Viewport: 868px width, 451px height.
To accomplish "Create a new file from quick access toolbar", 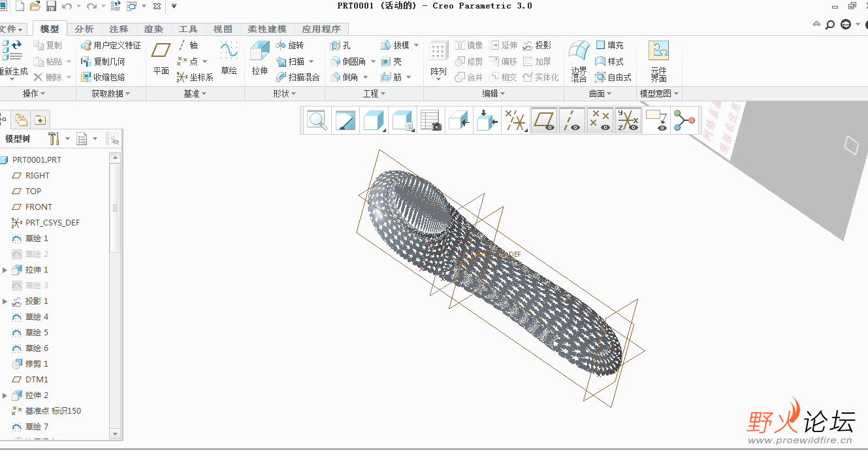I will 20,6.
